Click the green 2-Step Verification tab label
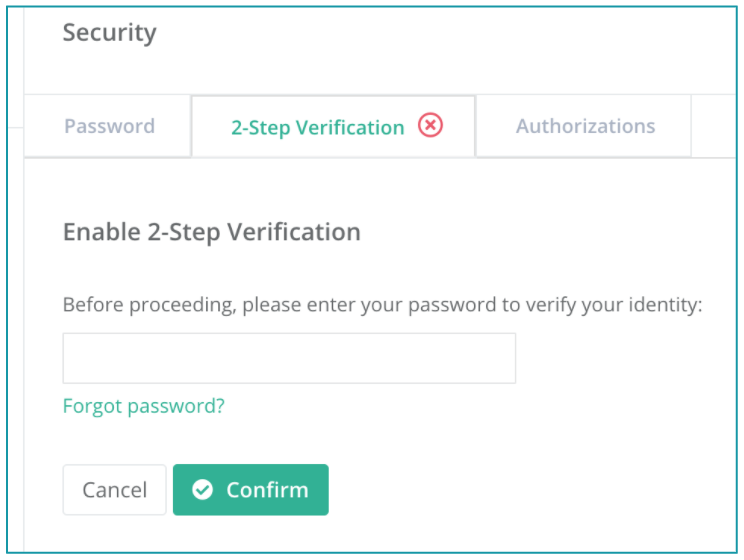The width and height of the screenshot is (744, 560). click(318, 128)
